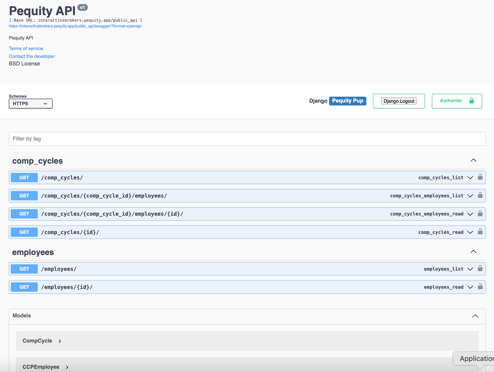Click the comp_cycles_list operation id
Viewport: 494px width, 372px height.
441,178
